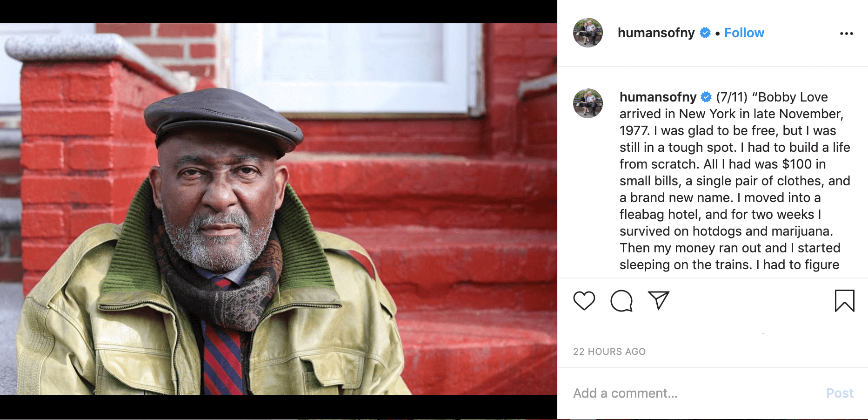Share the post with the paper plane icon

[659, 301]
